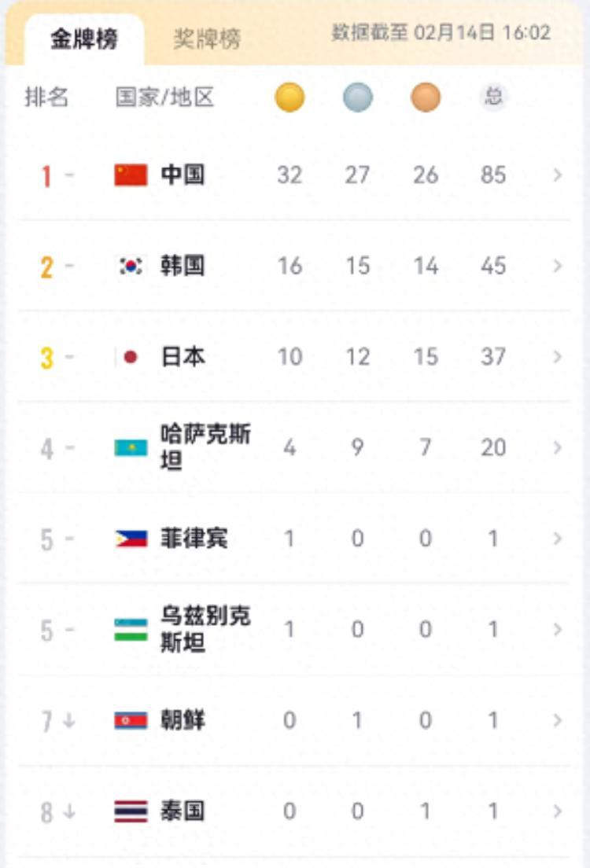Viewport: 590px width, 868px height.
Task: Click the Thailand flag icon
Action: 131,811
